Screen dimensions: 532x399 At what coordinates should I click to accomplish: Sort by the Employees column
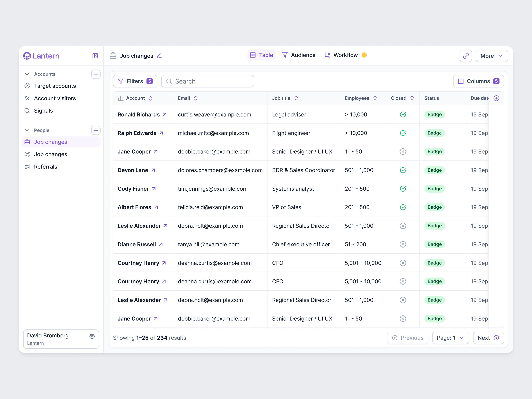point(375,98)
